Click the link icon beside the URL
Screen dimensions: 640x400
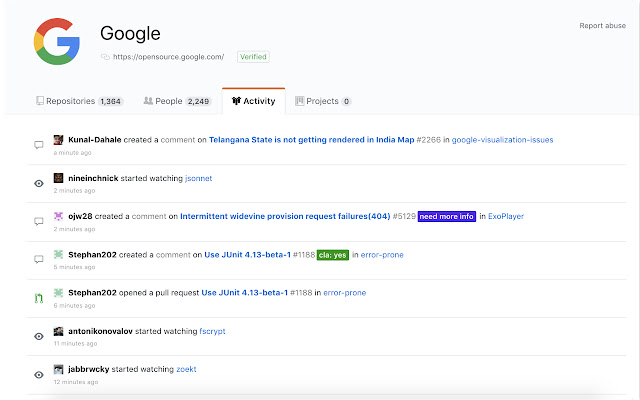105,57
